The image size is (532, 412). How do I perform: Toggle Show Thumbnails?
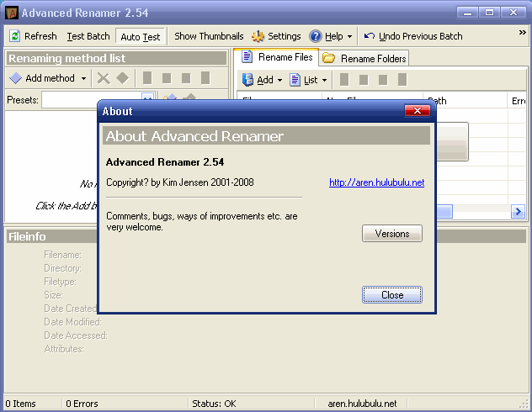tap(209, 36)
